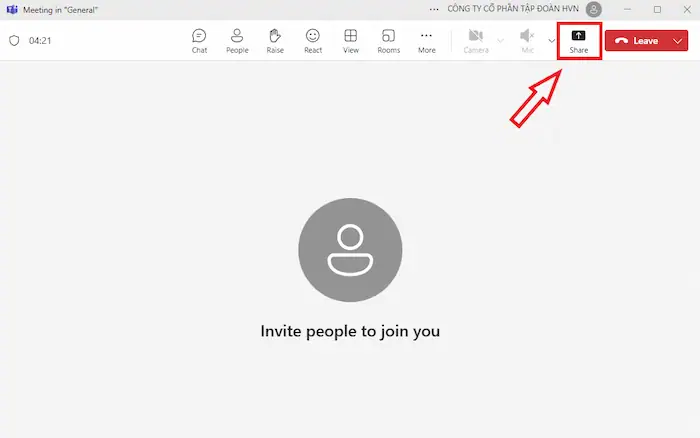This screenshot has height=438, width=700.
Task: Open the user profile avatar
Action: [x=594, y=9]
